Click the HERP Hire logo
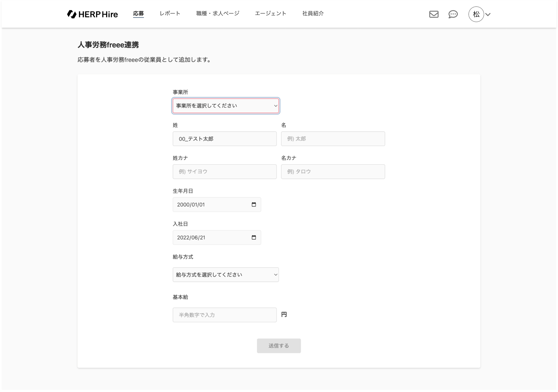The height and width of the screenshot is (392, 558). (92, 14)
